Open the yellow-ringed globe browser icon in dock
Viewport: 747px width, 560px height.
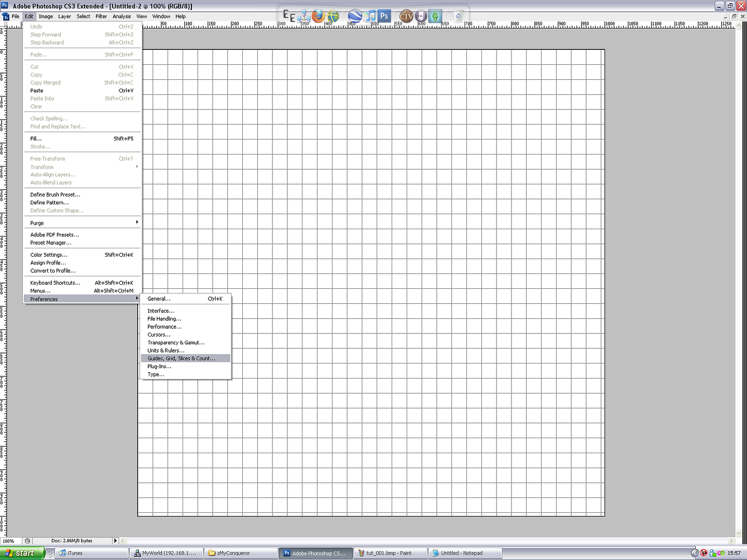click(333, 16)
